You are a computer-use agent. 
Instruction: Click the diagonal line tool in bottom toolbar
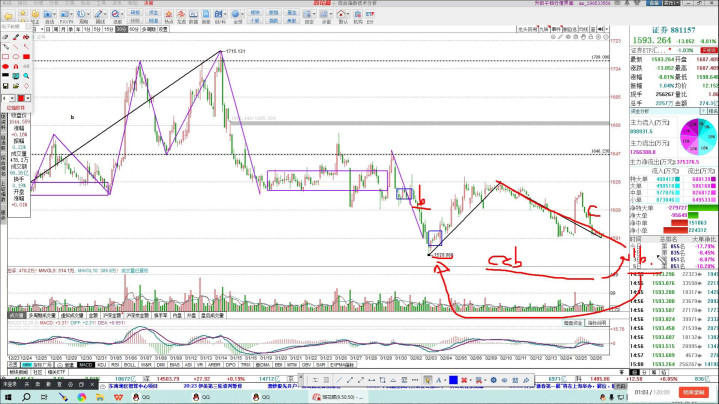(339, 380)
